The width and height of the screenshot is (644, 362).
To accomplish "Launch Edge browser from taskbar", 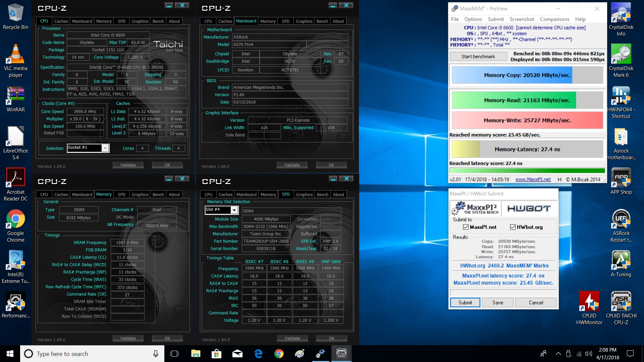I will (258, 354).
